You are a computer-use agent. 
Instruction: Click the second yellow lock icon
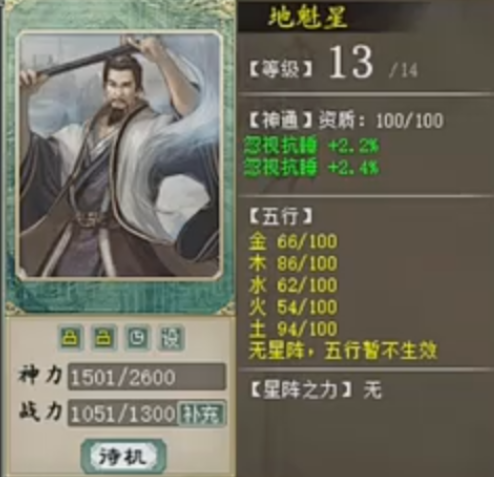pos(103,338)
